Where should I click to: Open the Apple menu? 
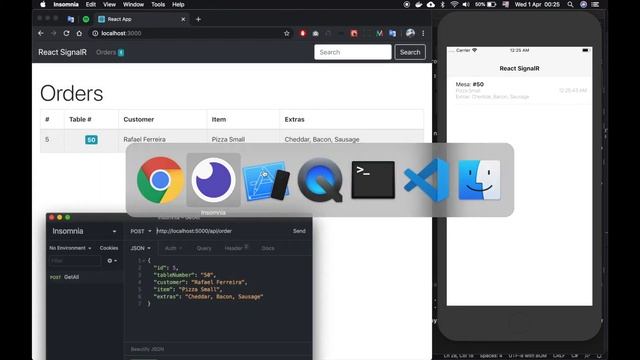[x=43, y=4]
